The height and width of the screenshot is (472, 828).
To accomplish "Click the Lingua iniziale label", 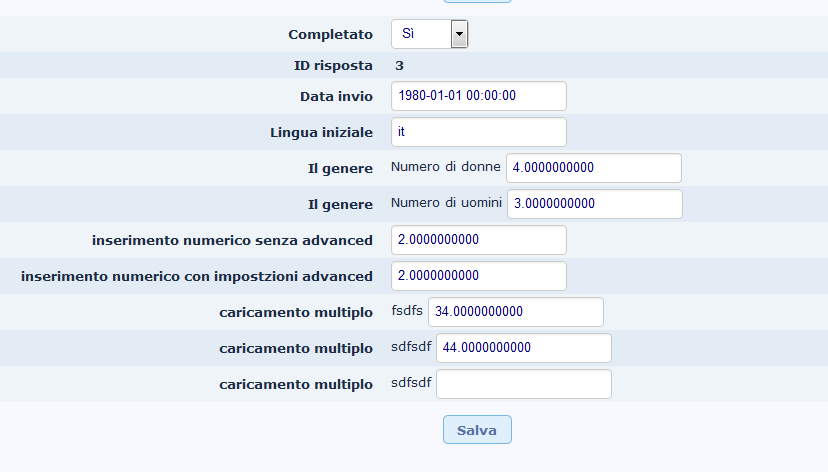I will pos(321,132).
